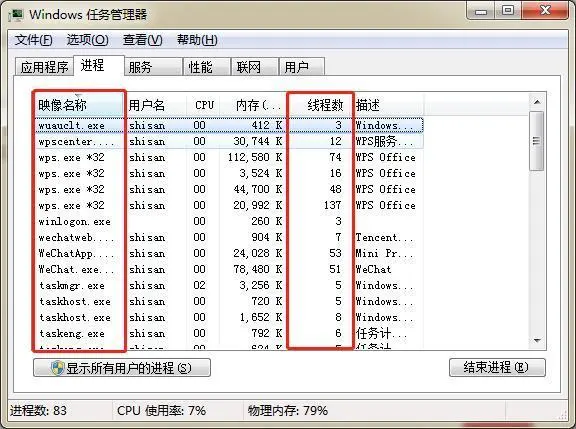
Task: Select the taskmgr.exe process
Action: pos(229,285)
